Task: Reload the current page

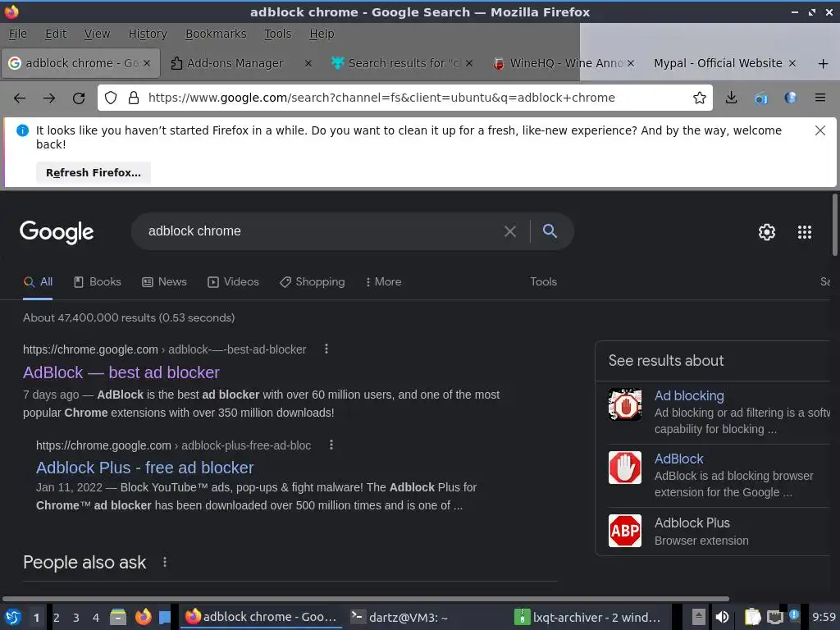Action: coord(79,98)
